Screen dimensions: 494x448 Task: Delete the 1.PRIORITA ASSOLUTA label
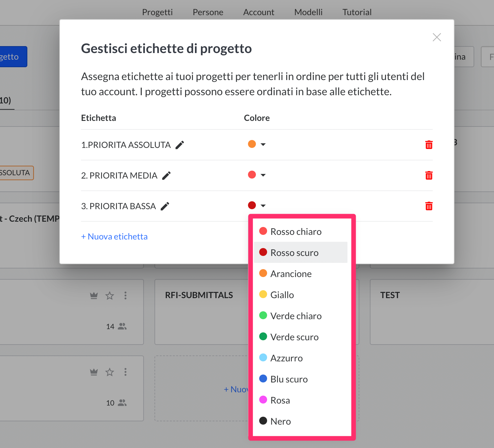[x=429, y=145]
